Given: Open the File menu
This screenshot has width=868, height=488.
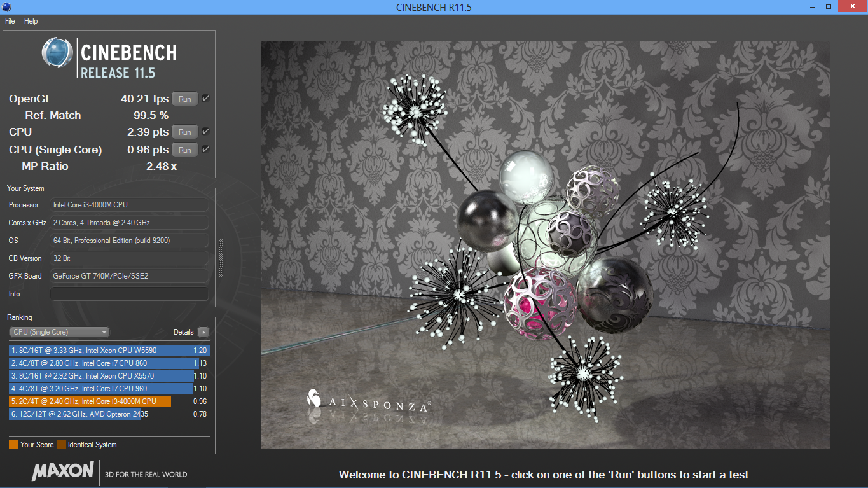Looking at the screenshot, I should pyautogui.click(x=10, y=21).
